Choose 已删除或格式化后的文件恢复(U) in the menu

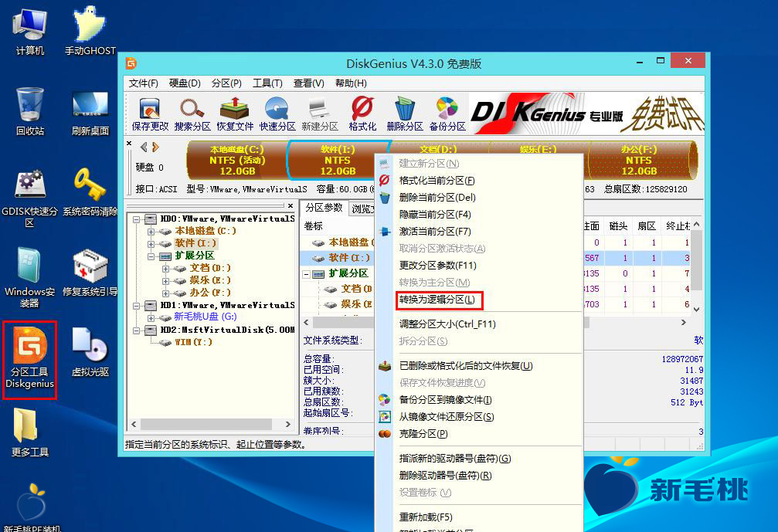[479, 366]
